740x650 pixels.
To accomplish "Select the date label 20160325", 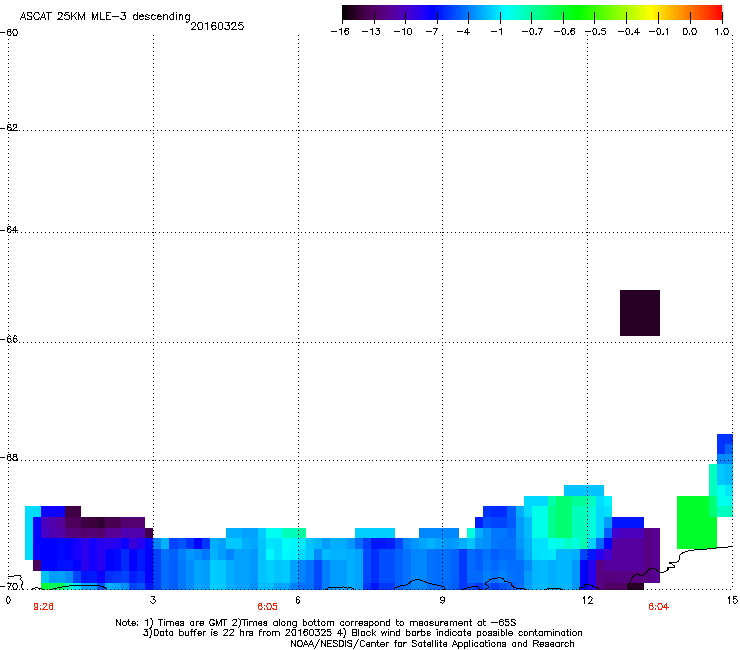I will pyautogui.click(x=217, y=26).
